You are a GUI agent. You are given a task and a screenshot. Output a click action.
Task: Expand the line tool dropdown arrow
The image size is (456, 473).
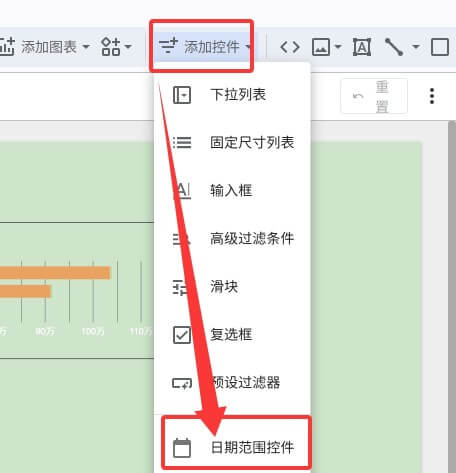click(416, 47)
